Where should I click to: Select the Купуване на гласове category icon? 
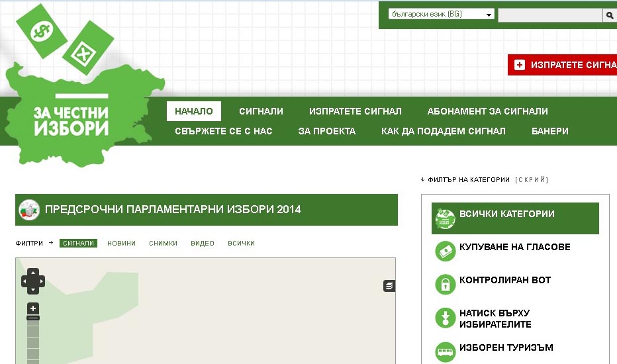pyautogui.click(x=445, y=251)
